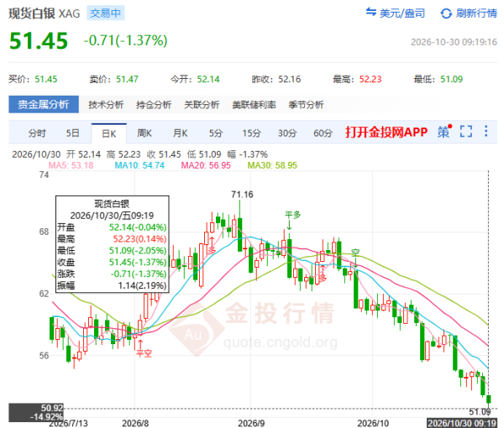Click the 今开 52.14 value
This screenshot has height=428, width=504.
(x=208, y=80)
